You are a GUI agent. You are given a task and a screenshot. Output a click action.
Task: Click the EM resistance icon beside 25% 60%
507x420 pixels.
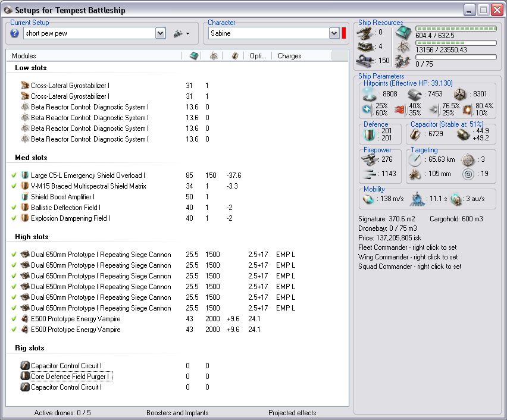368,109
